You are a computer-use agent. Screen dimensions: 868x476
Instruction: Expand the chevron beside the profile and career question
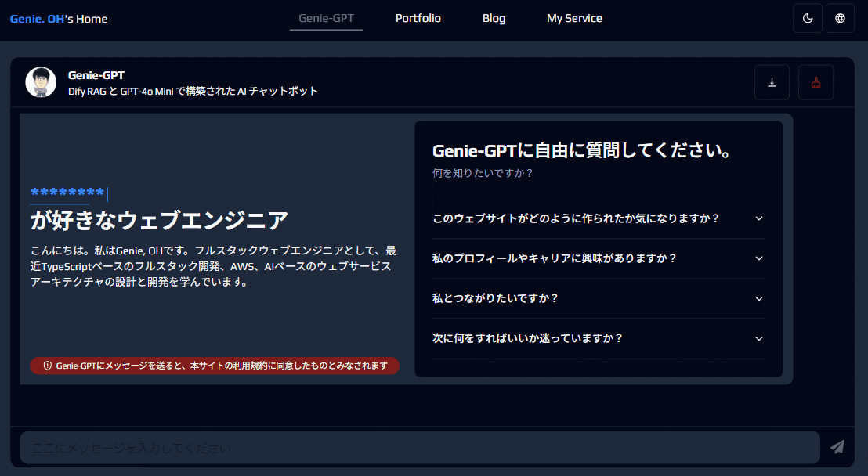pos(758,258)
